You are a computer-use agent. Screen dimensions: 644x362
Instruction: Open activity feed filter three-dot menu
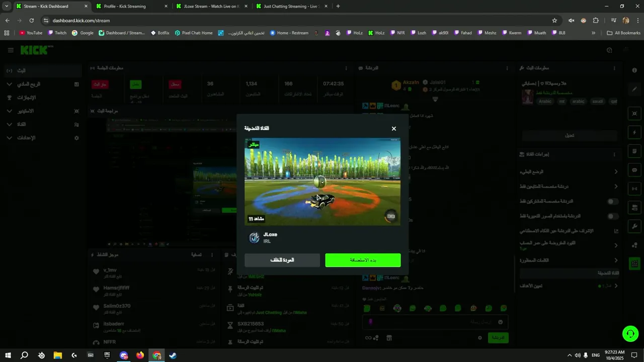tap(212, 255)
